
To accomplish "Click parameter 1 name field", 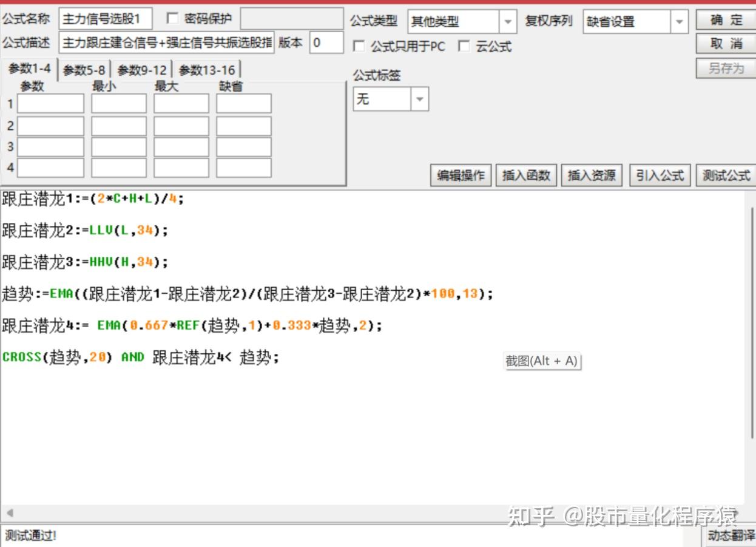I will click(x=50, y=103).
